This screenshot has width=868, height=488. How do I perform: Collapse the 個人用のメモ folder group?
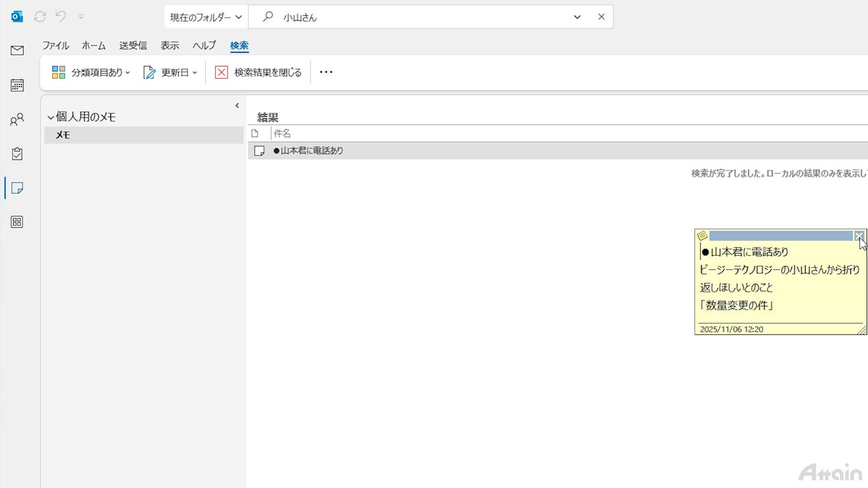(51, 117)
